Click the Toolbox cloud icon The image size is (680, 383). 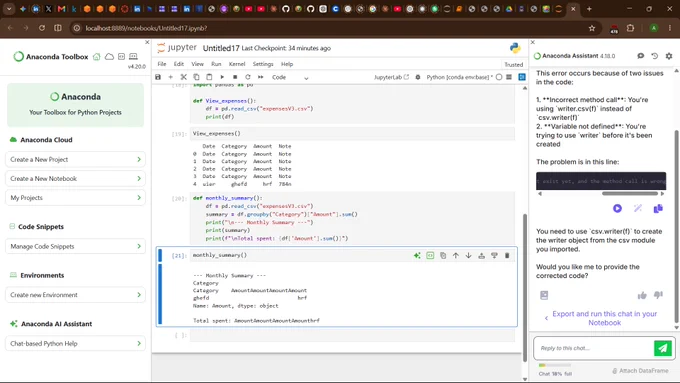(x=109, y=57)
